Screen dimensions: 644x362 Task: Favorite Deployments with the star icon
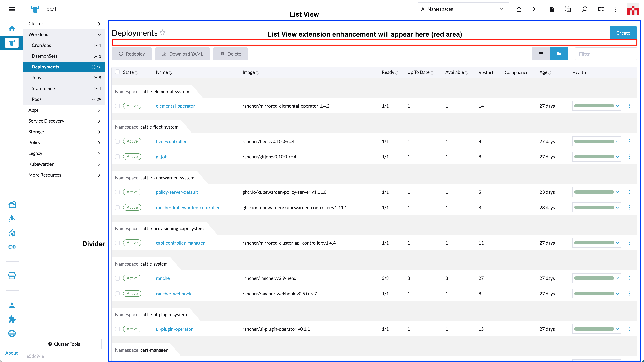[x=162, y=32]
